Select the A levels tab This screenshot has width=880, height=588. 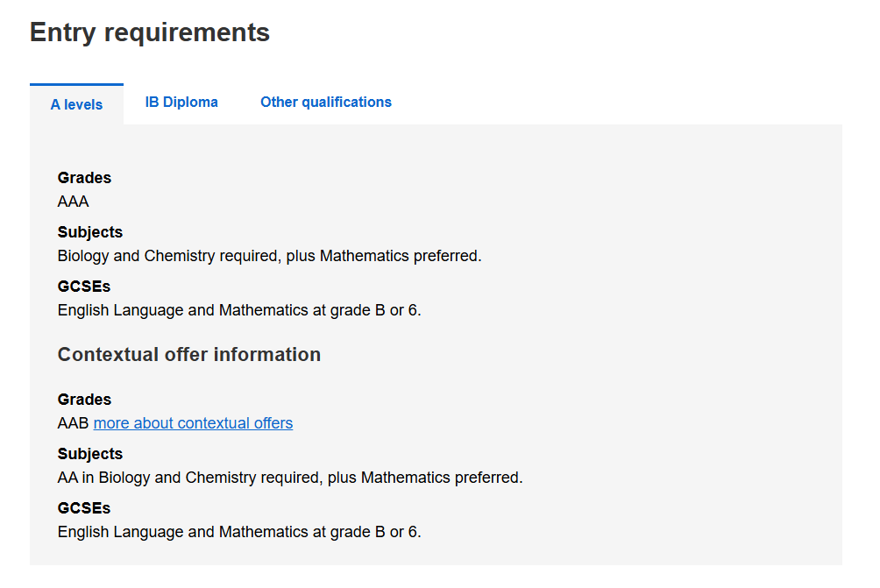(x=76, y=104)
